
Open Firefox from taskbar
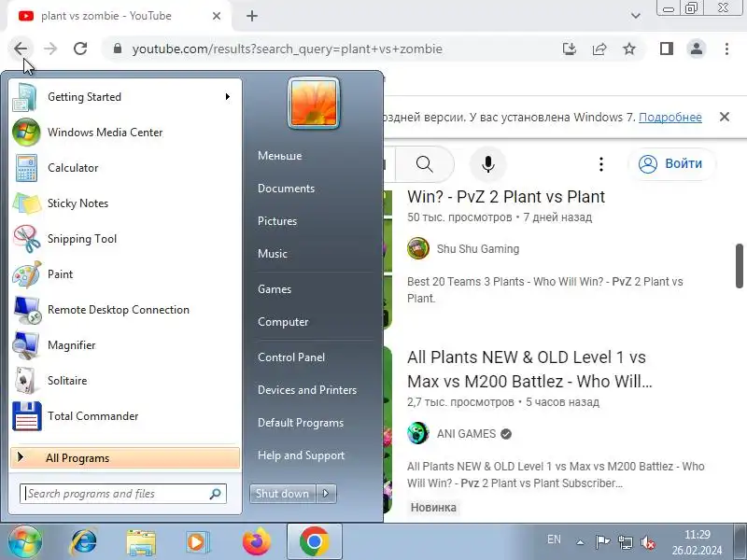257,542
